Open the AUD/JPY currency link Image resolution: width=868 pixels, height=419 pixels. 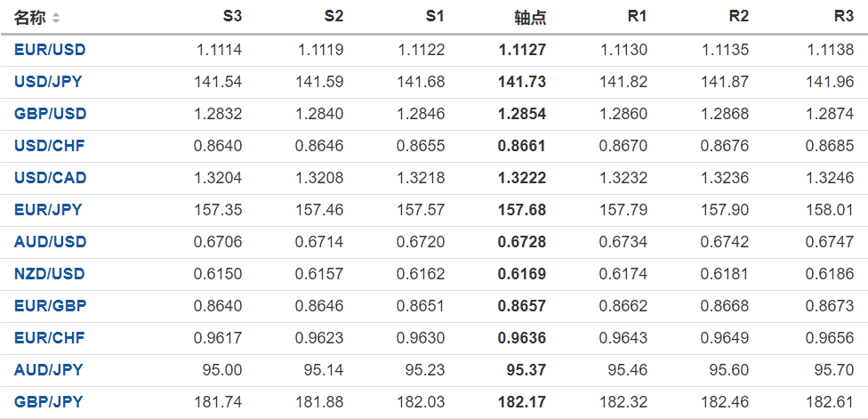pyautogui.click(x=48, y=370)
